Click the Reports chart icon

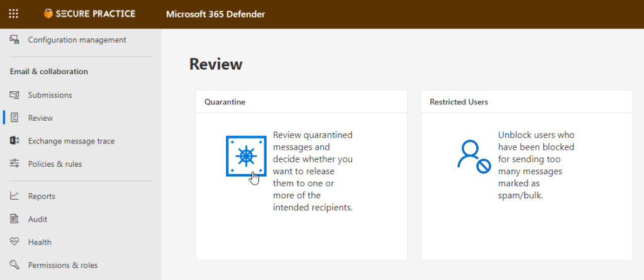(x=14, y=196)
